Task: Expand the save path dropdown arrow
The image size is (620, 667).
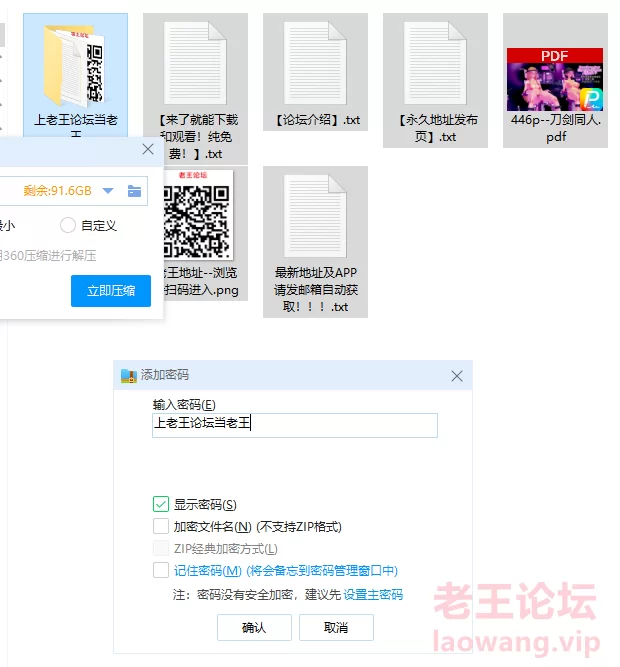Action: click(x=108, y=191)
